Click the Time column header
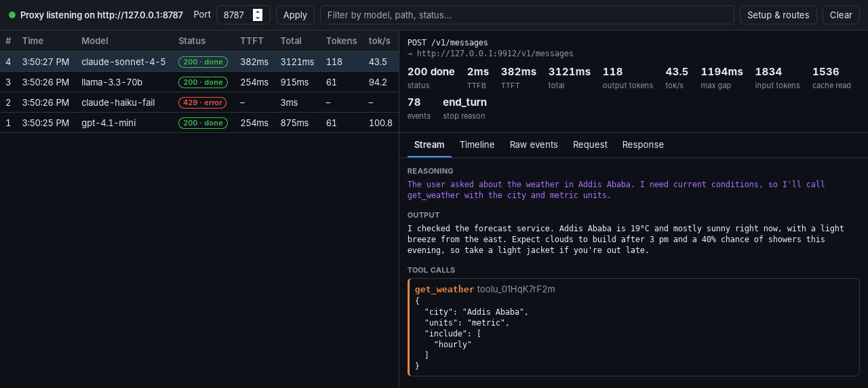Screen dimensions: 868x388 tap(33, 41)
